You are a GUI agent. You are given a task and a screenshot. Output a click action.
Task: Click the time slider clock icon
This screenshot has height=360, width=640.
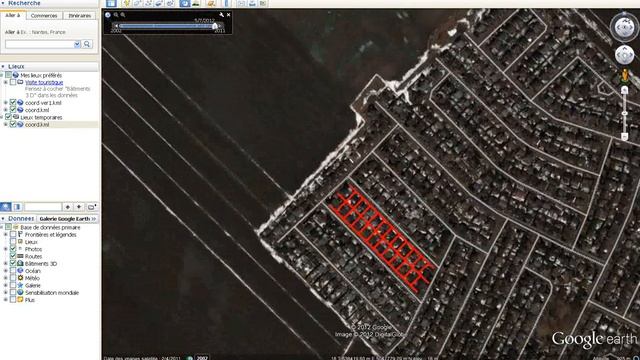pos(108,15)
